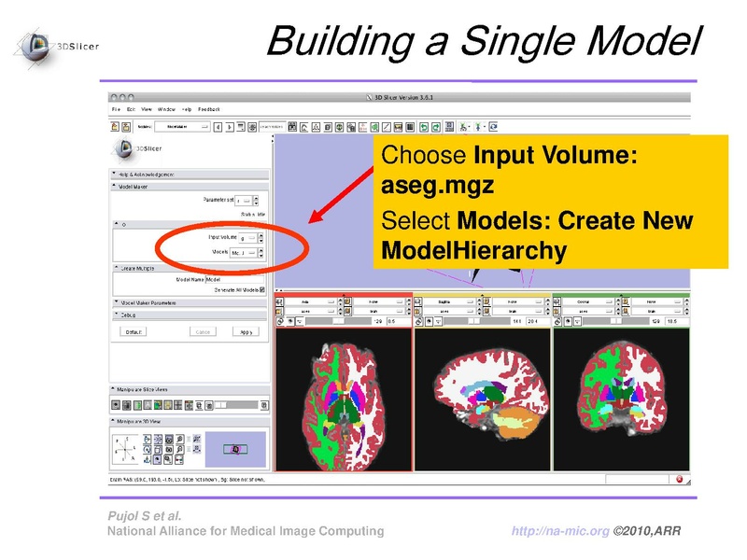Image resolution: width=747 pixels, height=560 pixels.
Task: Click the Save Scene toolbar icon
Action: pos(126,127)
